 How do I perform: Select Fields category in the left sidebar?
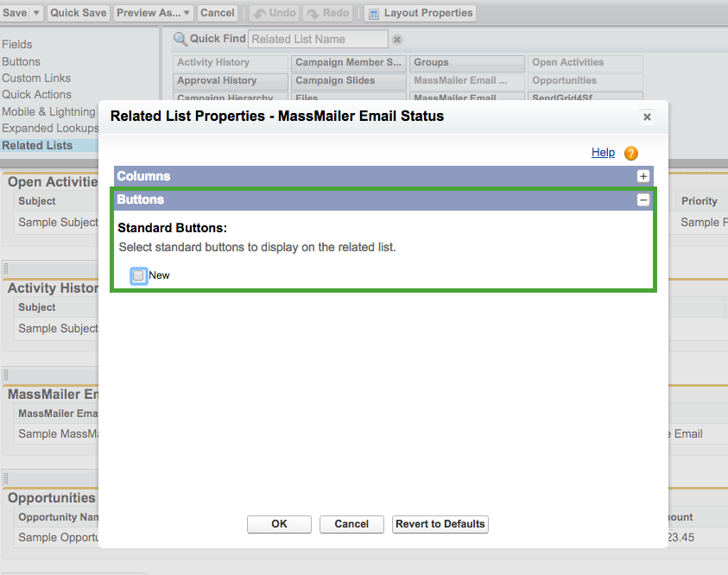[x=18, y=44]
